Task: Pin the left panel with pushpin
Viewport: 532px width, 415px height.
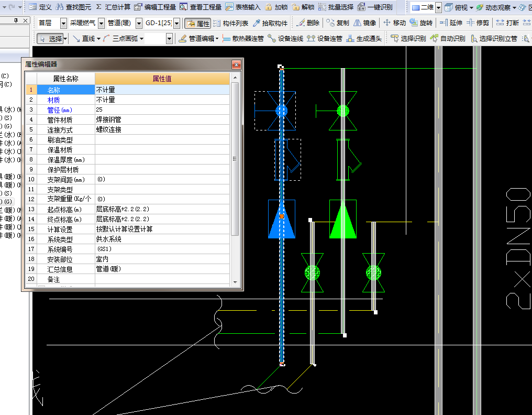Action: 16,21
